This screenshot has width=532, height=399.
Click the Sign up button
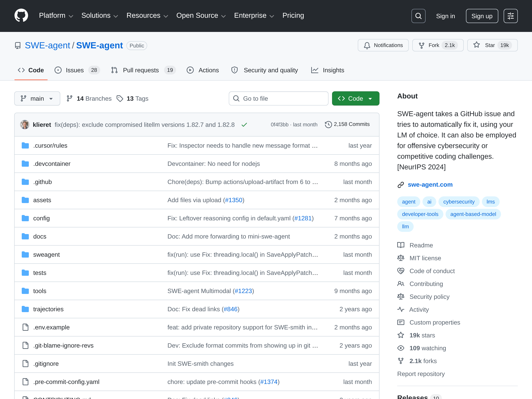(x=482, y=16)
